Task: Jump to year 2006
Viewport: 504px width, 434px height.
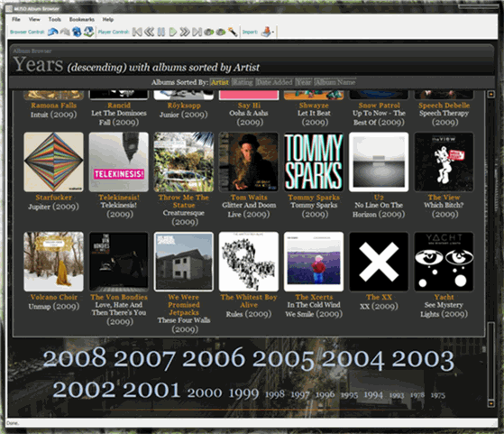Action: pyautogui.click(x=214, y=358)
